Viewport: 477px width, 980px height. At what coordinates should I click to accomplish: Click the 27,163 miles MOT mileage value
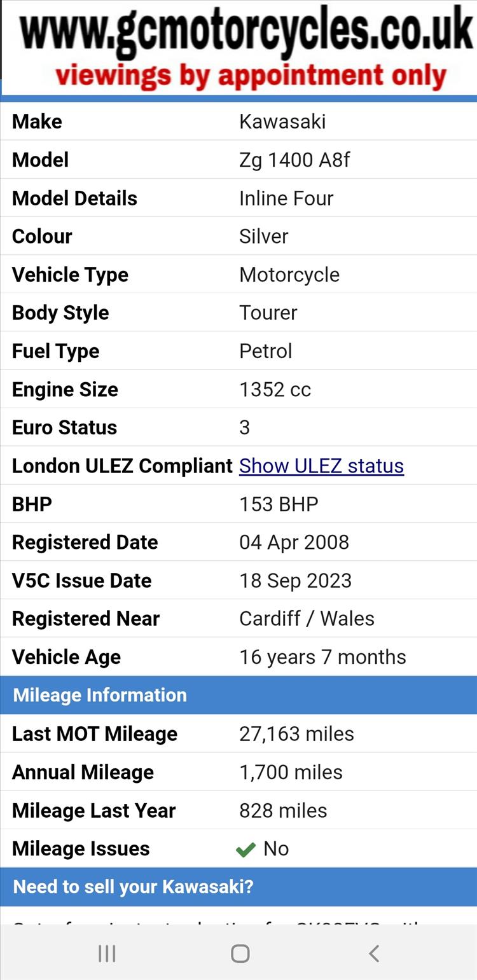pyautogui.click(x=296, y=734)
